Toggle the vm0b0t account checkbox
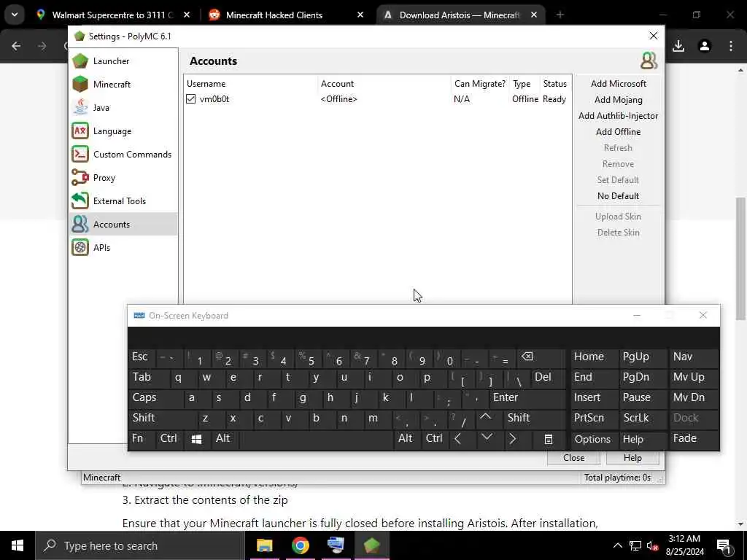Viewport: 747px width, 560px height. tap(190, 99)
